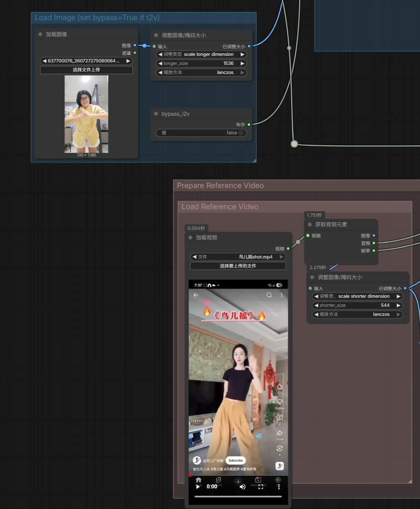This screenshot has height=509, width=420.
Task: Click the bypass_i2v node title
Action: pyautogui.click(x=175, y=114)
